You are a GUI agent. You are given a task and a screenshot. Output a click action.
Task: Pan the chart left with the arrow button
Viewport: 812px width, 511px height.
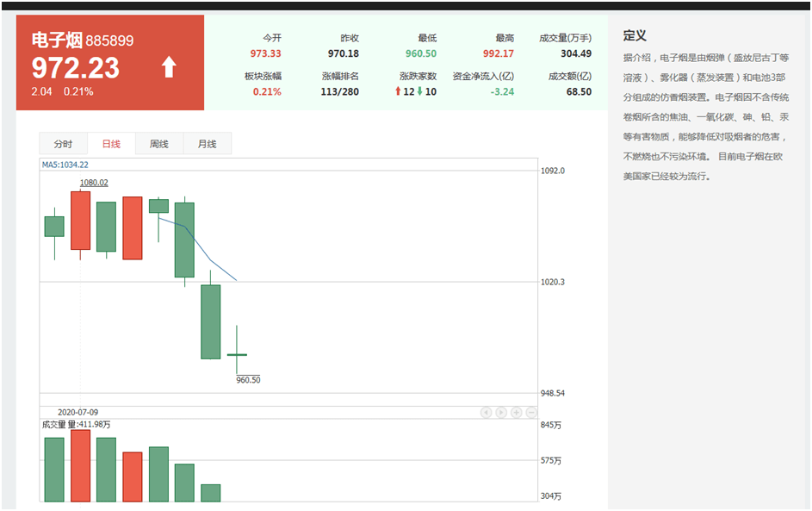coord(487,413)
